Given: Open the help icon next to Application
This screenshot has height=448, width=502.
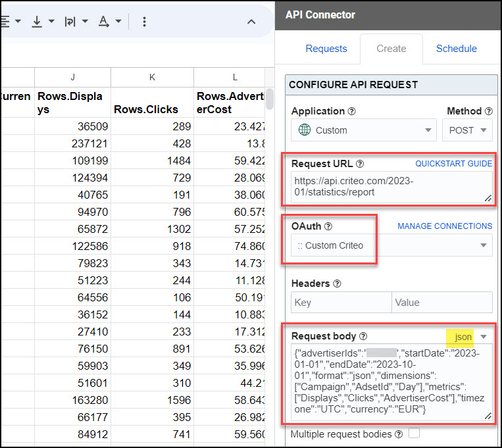Looking at the screenshot, I should [351, 111].
